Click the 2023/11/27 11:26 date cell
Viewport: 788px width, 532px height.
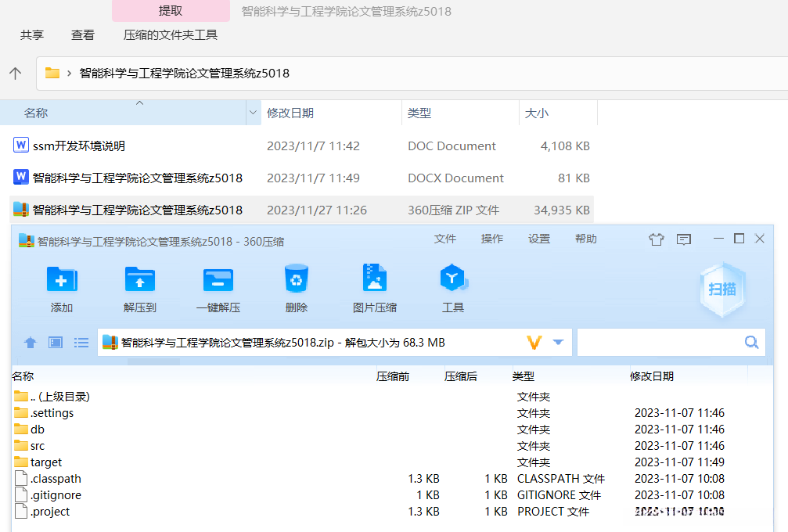[317, 210]
